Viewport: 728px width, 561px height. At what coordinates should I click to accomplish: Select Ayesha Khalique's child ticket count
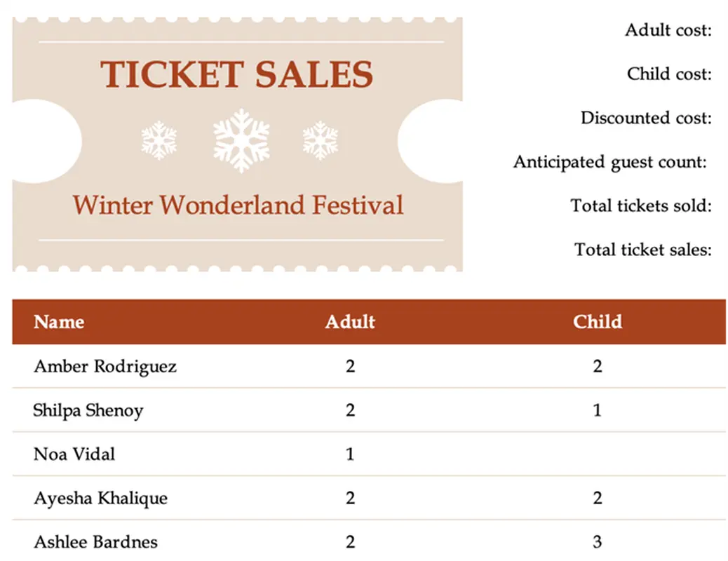click(x=598, y=498)
